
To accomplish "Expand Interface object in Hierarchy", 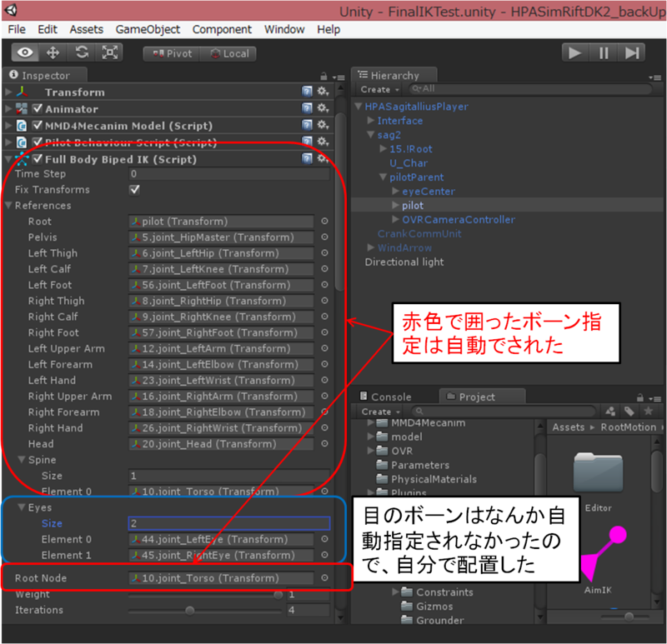I will pos(371,120).
